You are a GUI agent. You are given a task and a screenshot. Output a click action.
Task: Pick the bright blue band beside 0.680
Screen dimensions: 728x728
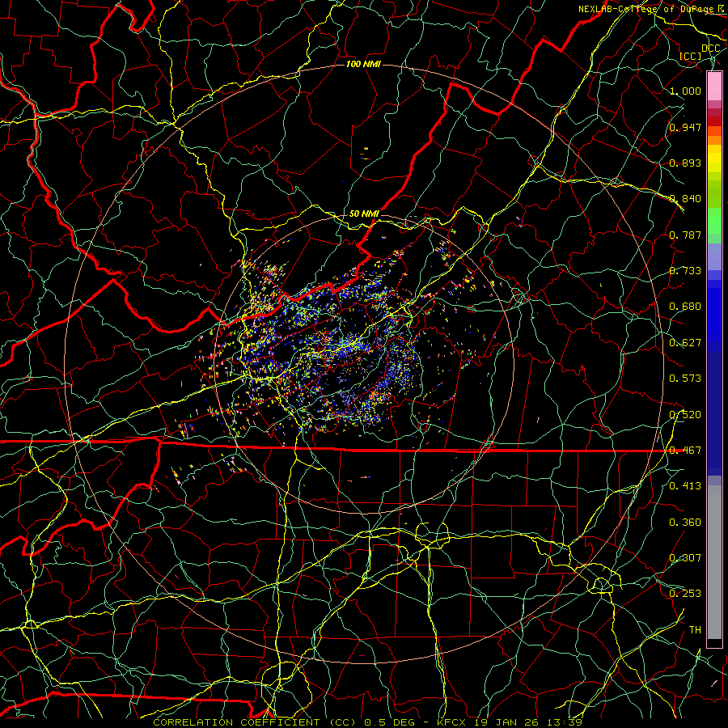(714, 311)
